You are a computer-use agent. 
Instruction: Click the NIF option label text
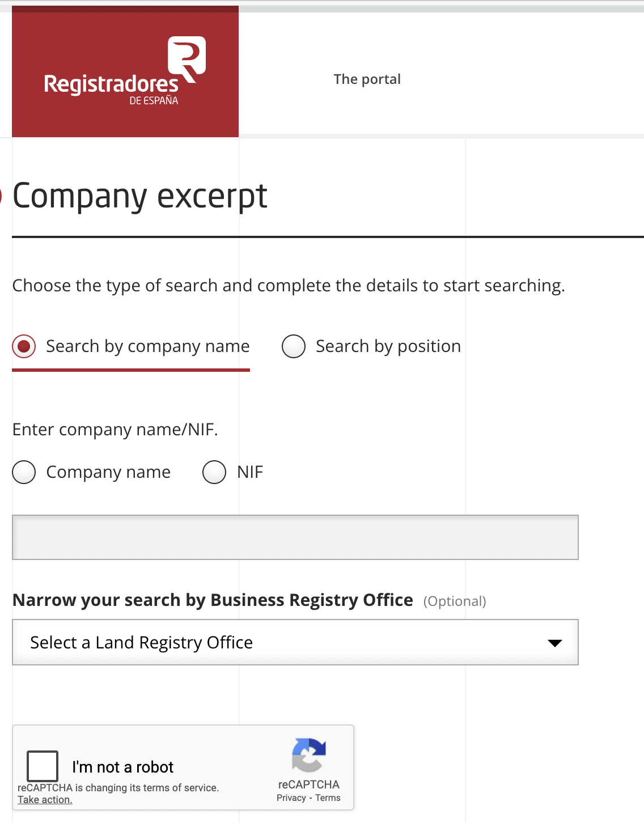(x=250, y=472)
